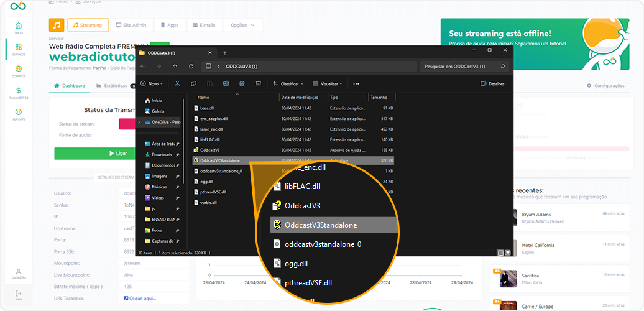Open Downloads in Explorer navigation pane
Screen dimensions: 644x311
(162, 154)
